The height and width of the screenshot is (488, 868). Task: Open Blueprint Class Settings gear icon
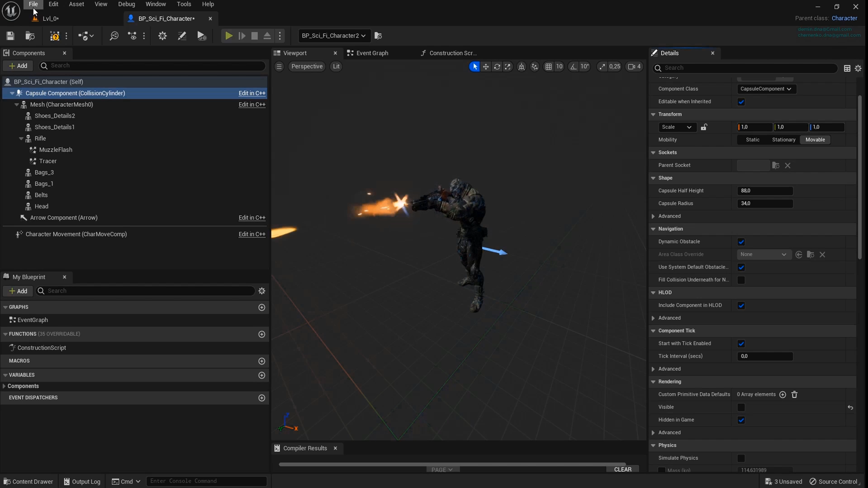pos(162,36)
